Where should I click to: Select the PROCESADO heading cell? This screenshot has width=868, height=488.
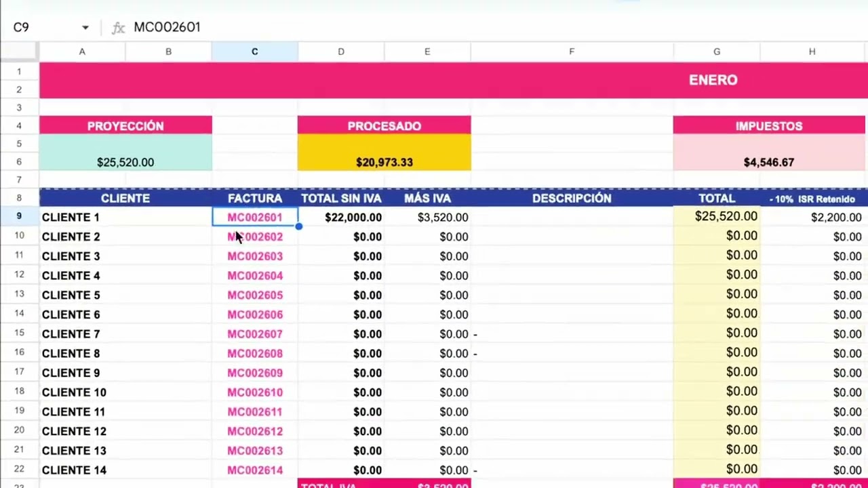(x=384, y=125)
